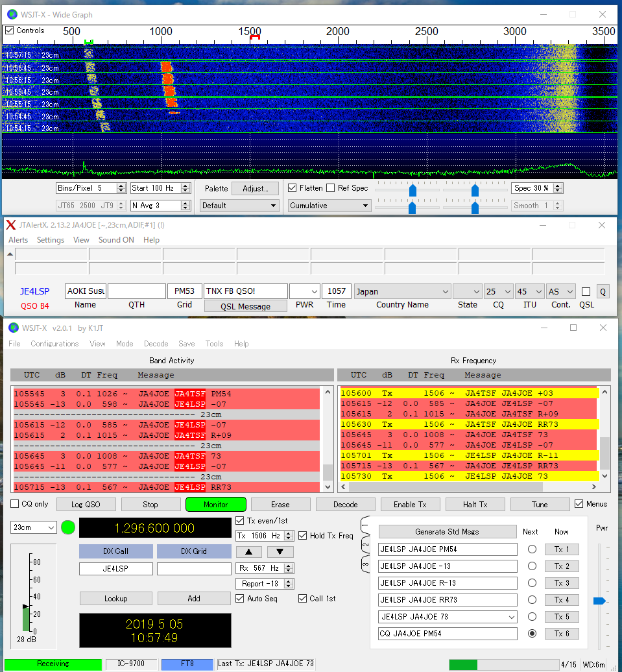622x672 pixels.
Task: Open JTAlertX Settings menu
Action: tap(51, 240)
